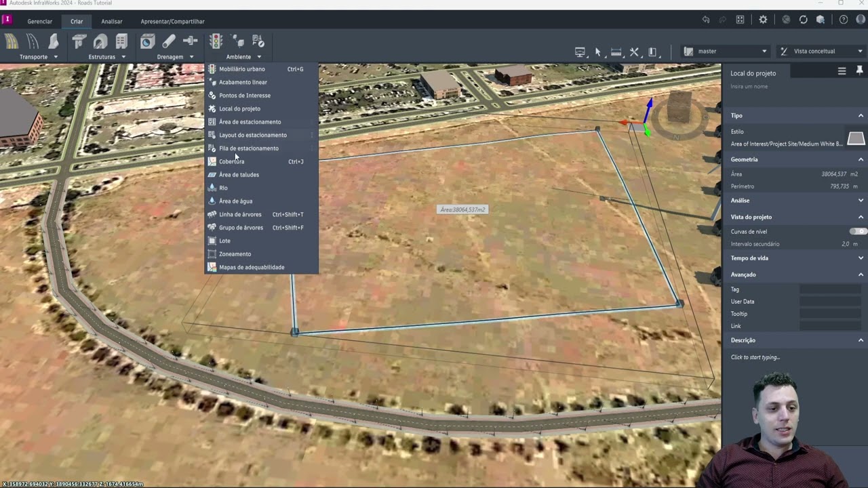Select the building tool in Estruturas
The width and height of the screenshot is (868, 488).
click(121, 42)
